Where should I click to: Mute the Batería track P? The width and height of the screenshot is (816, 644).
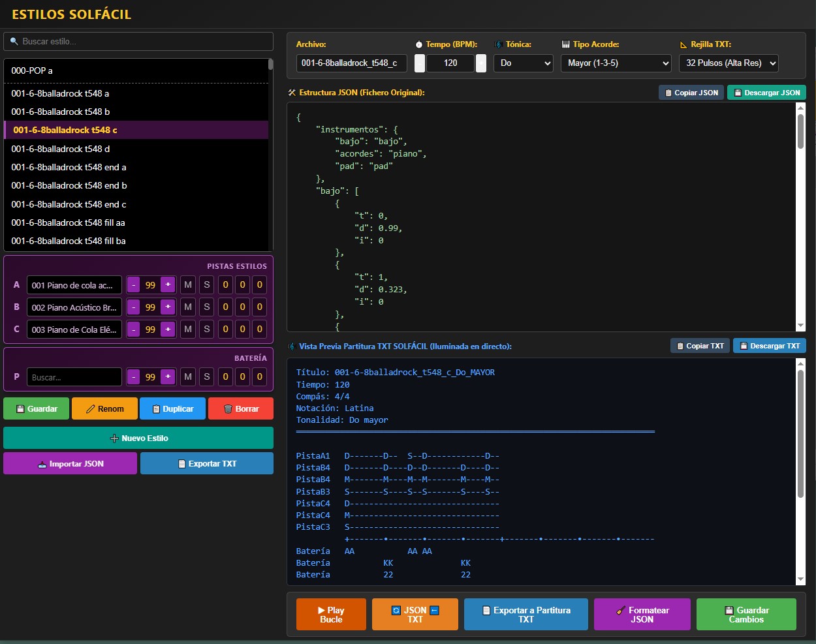click(x=188, y=376)
